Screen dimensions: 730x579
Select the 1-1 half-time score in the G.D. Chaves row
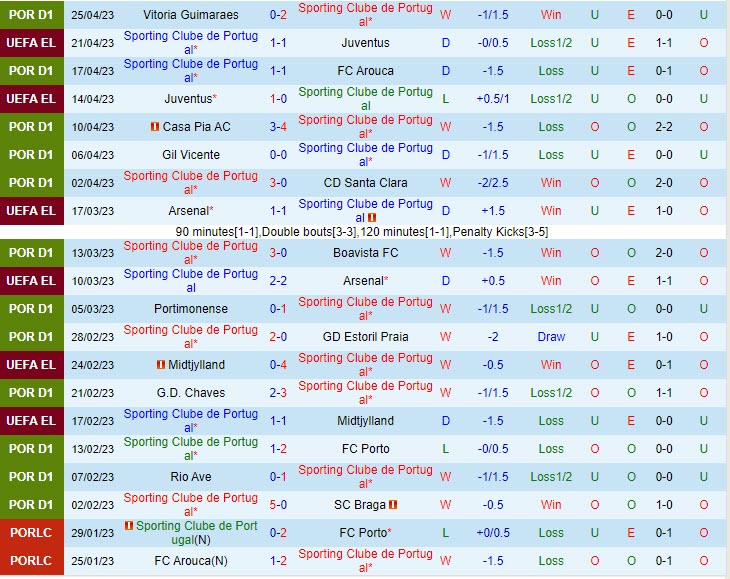click(x=663, y=393)
